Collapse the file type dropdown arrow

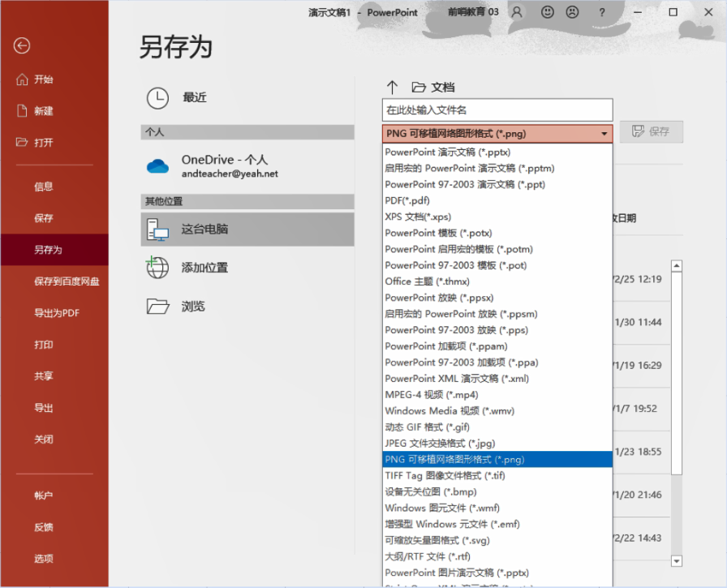[604, 134]
